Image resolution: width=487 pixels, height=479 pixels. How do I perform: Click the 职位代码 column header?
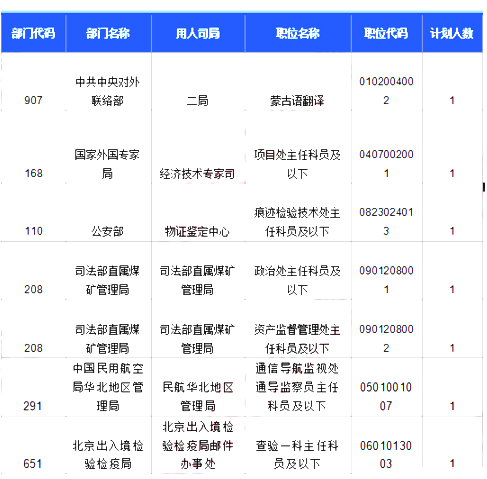[x=386, y=33]
